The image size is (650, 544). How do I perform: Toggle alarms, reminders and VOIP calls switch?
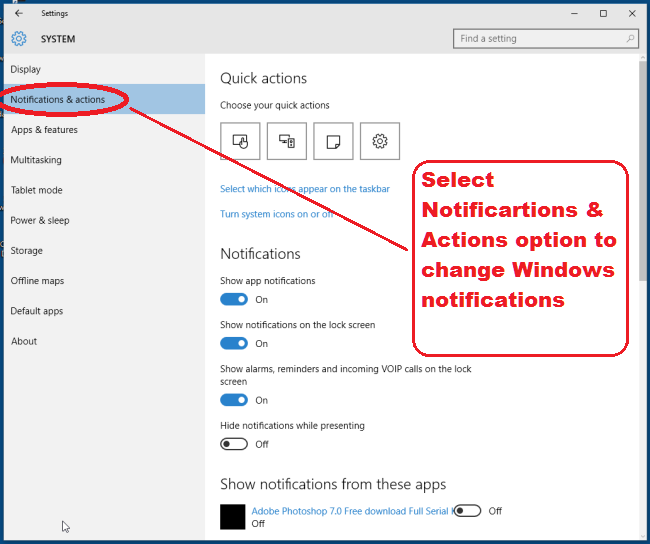[x=234, y=400]
